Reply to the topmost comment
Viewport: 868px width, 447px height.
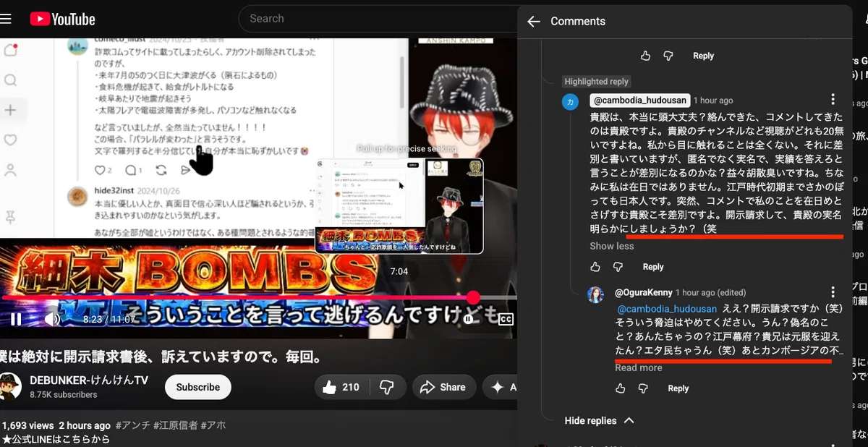(x=703, y=56)
